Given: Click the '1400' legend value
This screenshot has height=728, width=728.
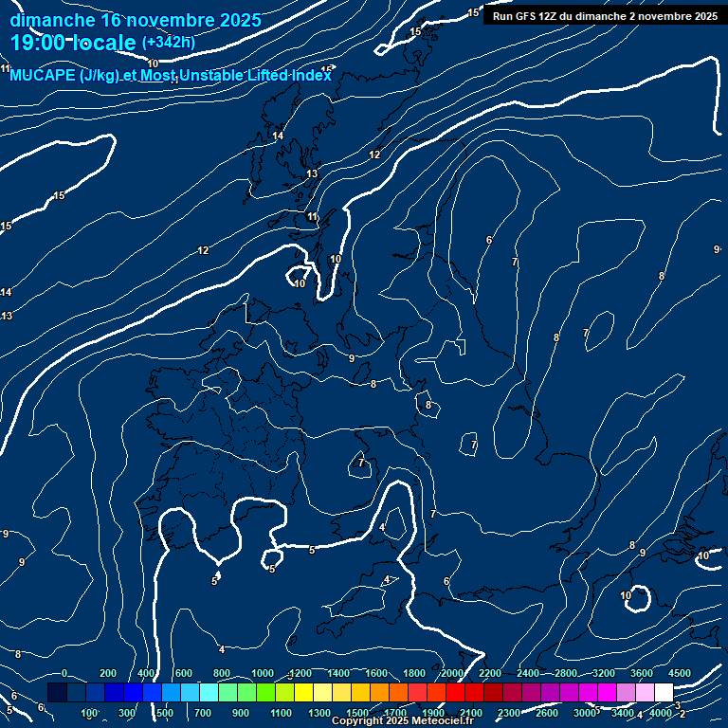Looking at the screenshot, I should click(338, 673).
